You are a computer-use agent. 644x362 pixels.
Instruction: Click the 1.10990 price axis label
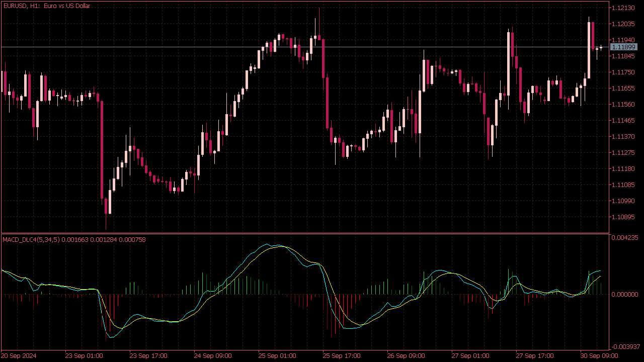(623, 201)
